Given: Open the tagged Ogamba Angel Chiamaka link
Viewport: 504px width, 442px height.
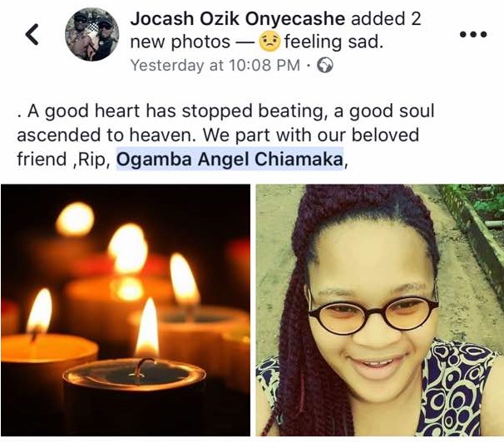Looking at the screenshot, I should [x=230, y=159].
